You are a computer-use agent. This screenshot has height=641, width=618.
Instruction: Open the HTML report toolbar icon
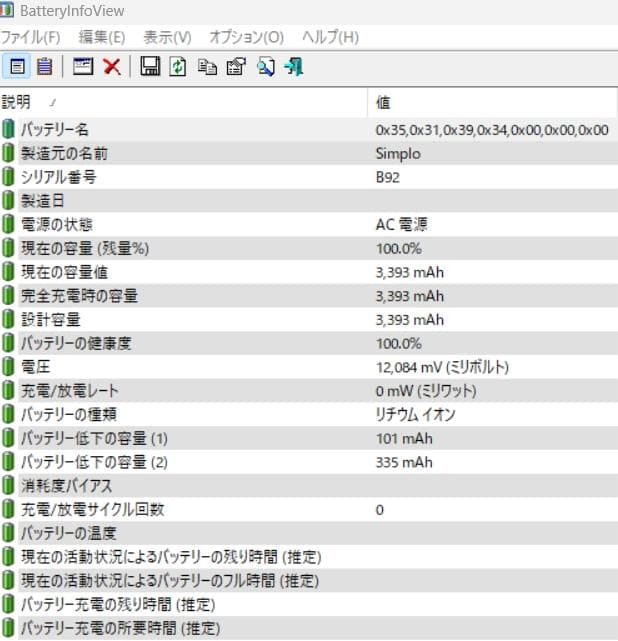83,66
